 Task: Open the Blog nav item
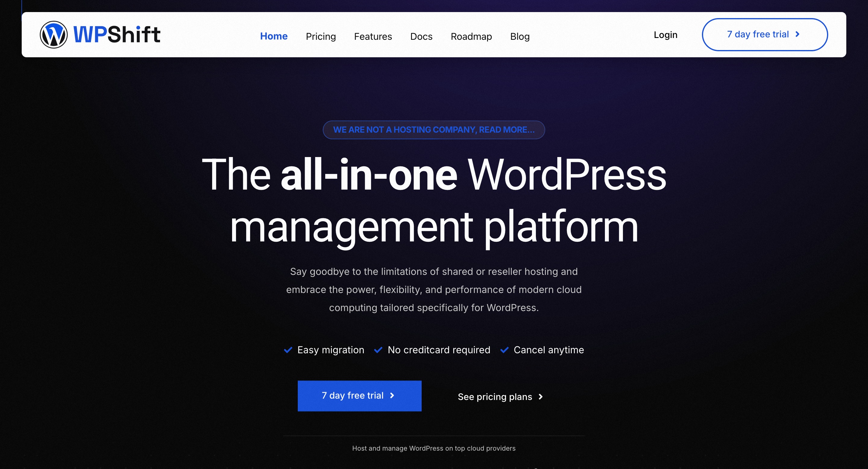[x=520, y=36]
